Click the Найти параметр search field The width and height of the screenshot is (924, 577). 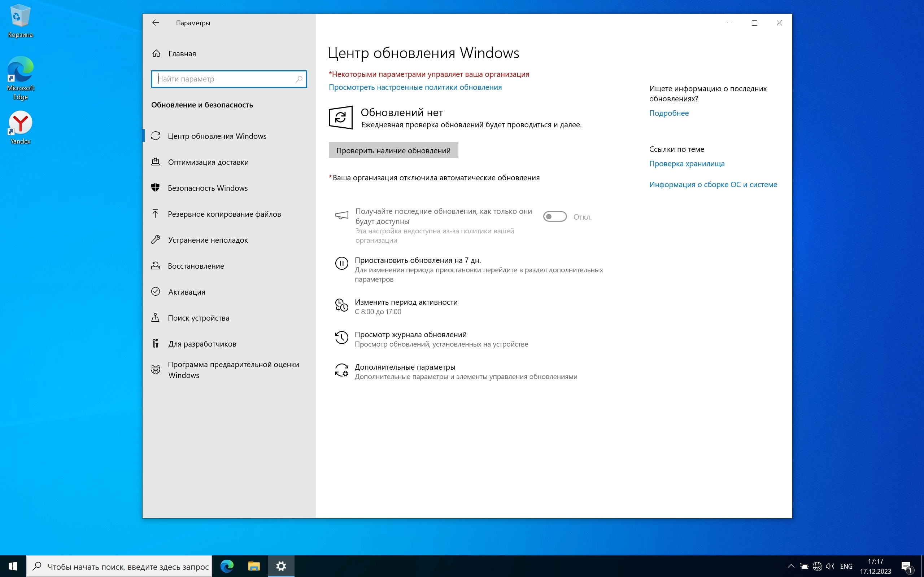point(225,79)
